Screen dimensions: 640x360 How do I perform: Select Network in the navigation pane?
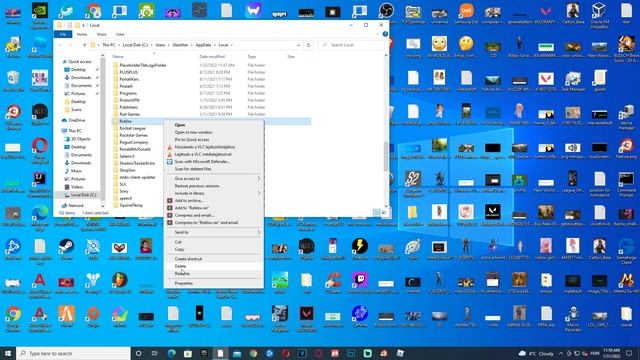pos(76,206)
